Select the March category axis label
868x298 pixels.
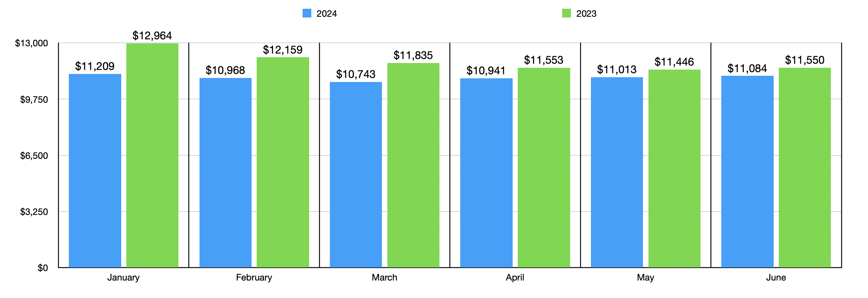pyautogui.click(x=384, y=278)
